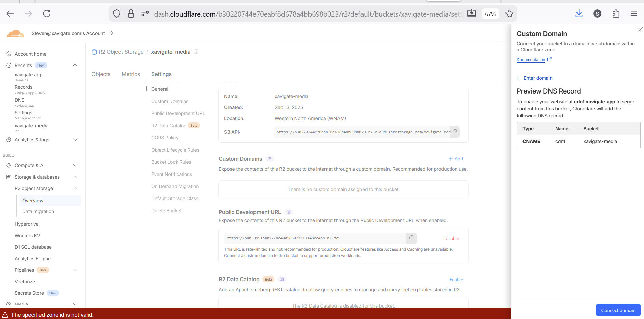Open the Documentation link in side panel

534,59
